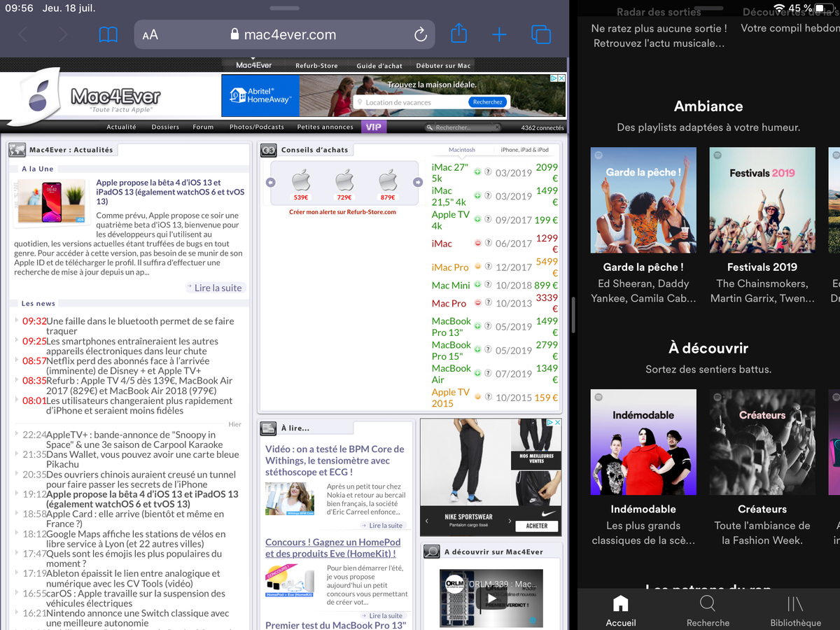Open Créateurs playlist cover

coord(762,442)
